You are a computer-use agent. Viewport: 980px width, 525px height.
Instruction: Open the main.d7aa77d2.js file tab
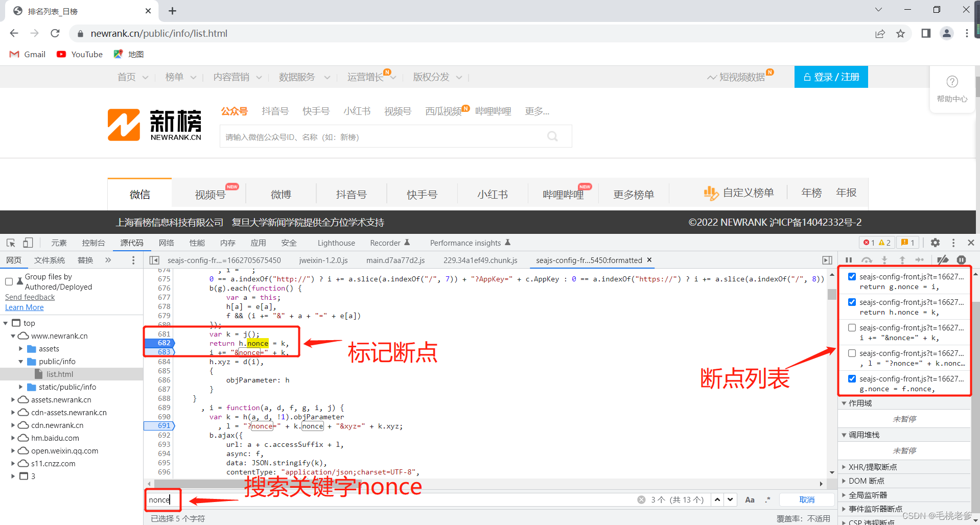[395, 260]
